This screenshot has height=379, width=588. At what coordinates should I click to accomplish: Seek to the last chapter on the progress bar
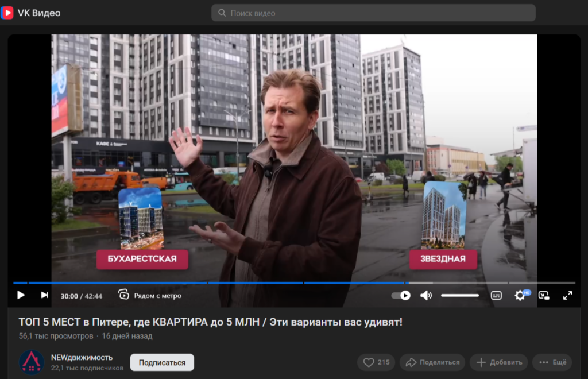pos(542,283)
